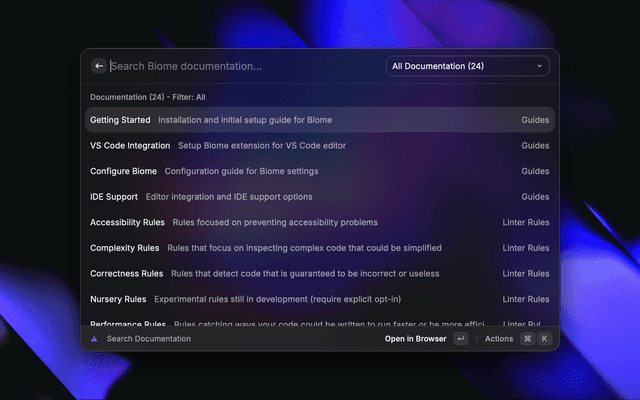640x400 pixels.
Task: Select Accessibility Rules from the list
Action: [x=319, y=222]
